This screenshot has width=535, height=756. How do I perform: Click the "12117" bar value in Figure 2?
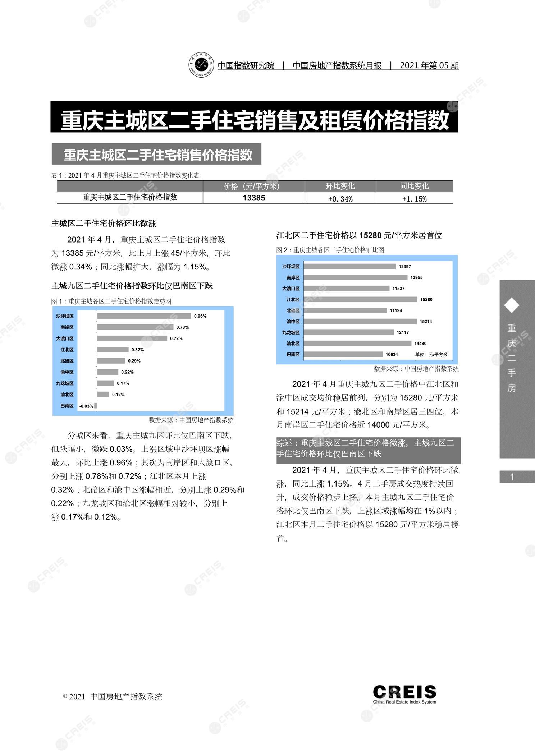click(403, 332)
